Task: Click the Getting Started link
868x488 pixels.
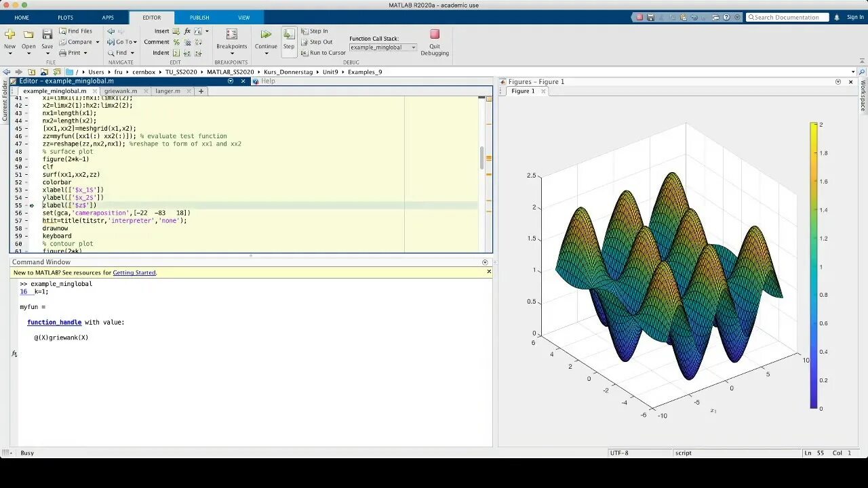Action: pos(134,272)
